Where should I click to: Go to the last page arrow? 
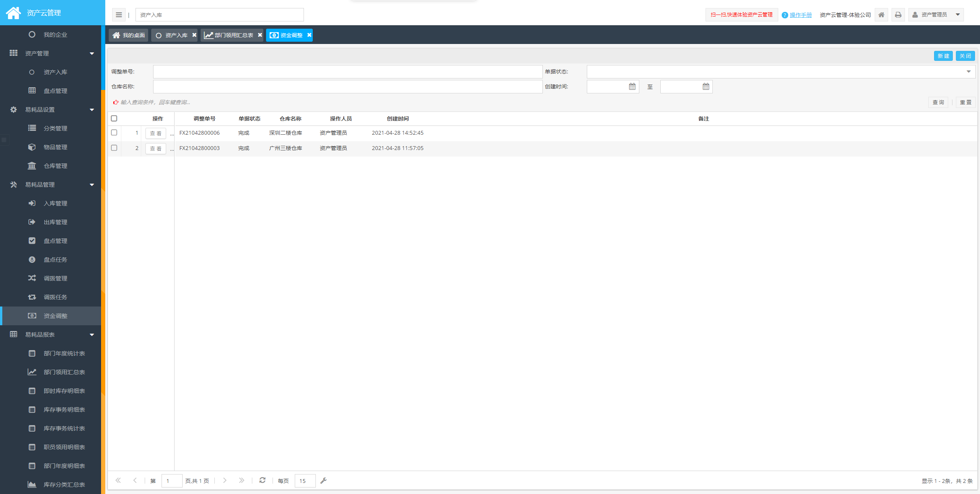click(x=242, y=481)
